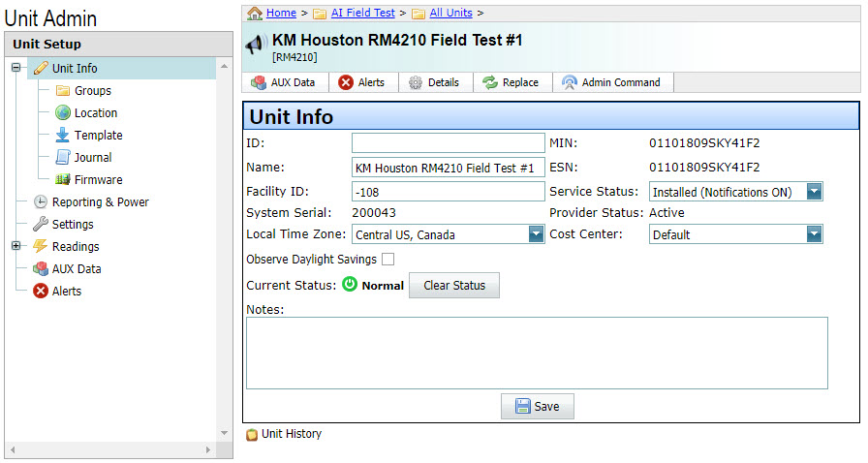
Task: Click the Unit History icon below form
Action: 252,434
